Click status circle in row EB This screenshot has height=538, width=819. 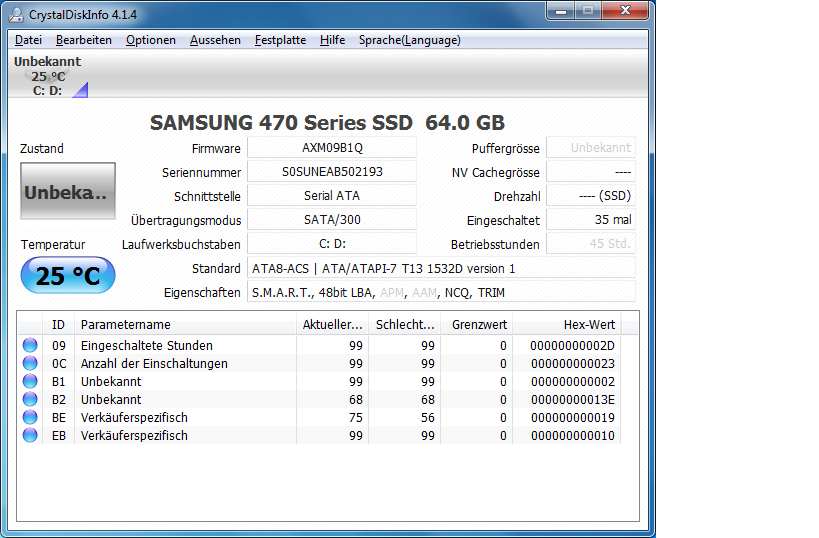point(30,436)
